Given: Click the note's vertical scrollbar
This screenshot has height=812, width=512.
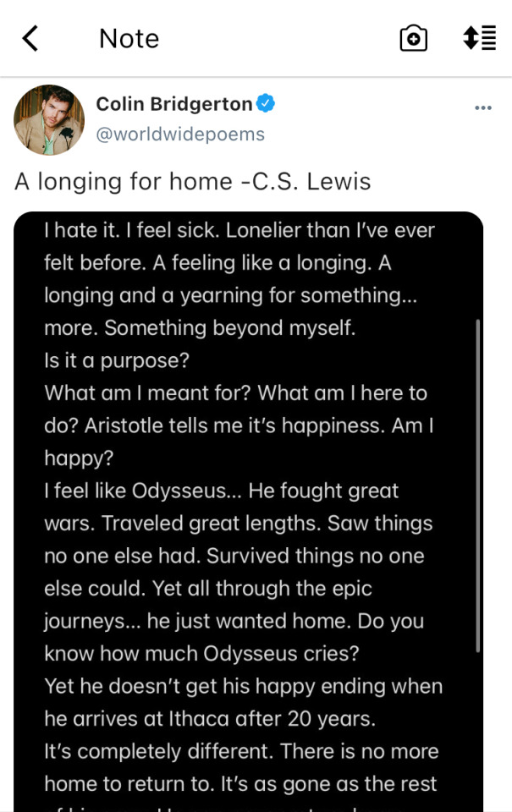Looking at the screenshot, I should [478, 486].
